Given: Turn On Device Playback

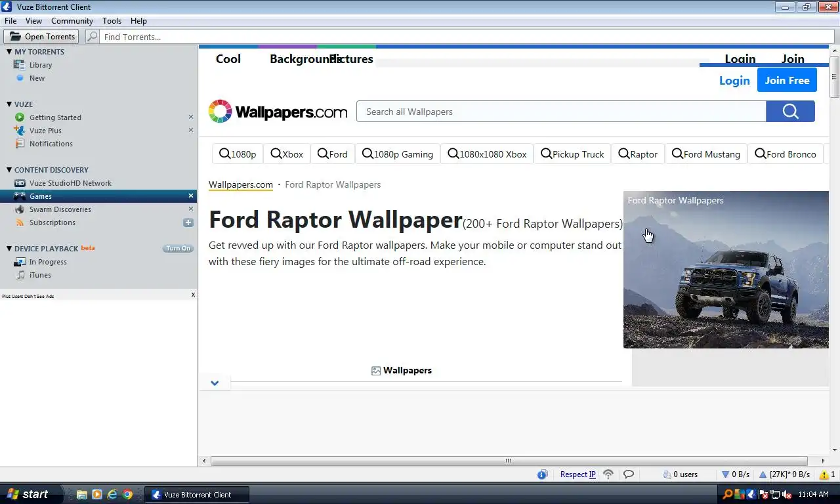Looking at the screenshot, I should tap(178, 249).
